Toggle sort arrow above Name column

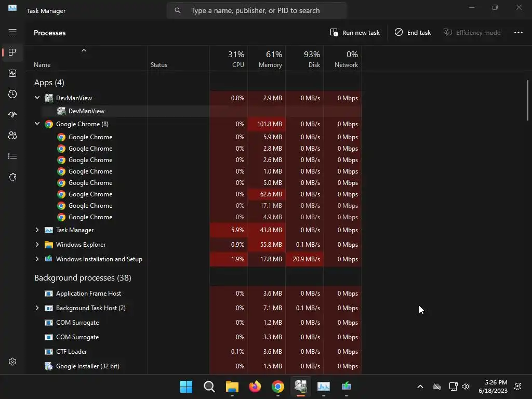tap(84, 50)
